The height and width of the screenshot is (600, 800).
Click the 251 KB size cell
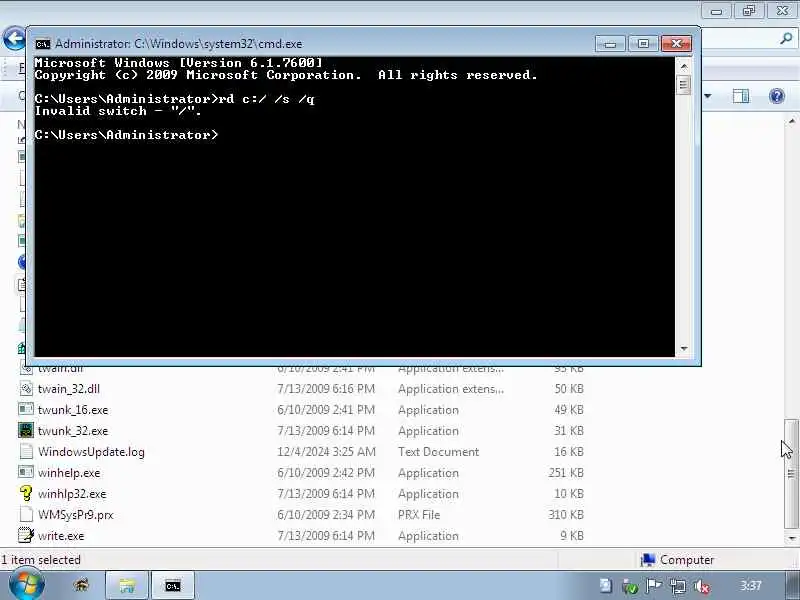click(566, 473)
